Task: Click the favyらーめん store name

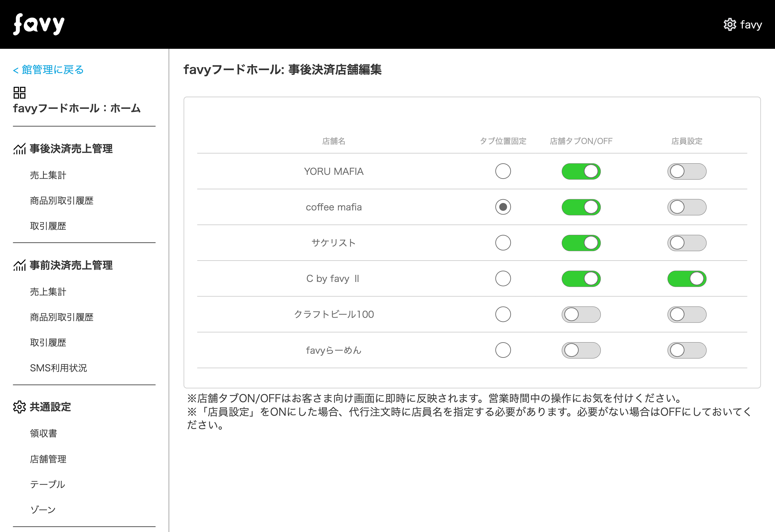Action: [334, 350]
